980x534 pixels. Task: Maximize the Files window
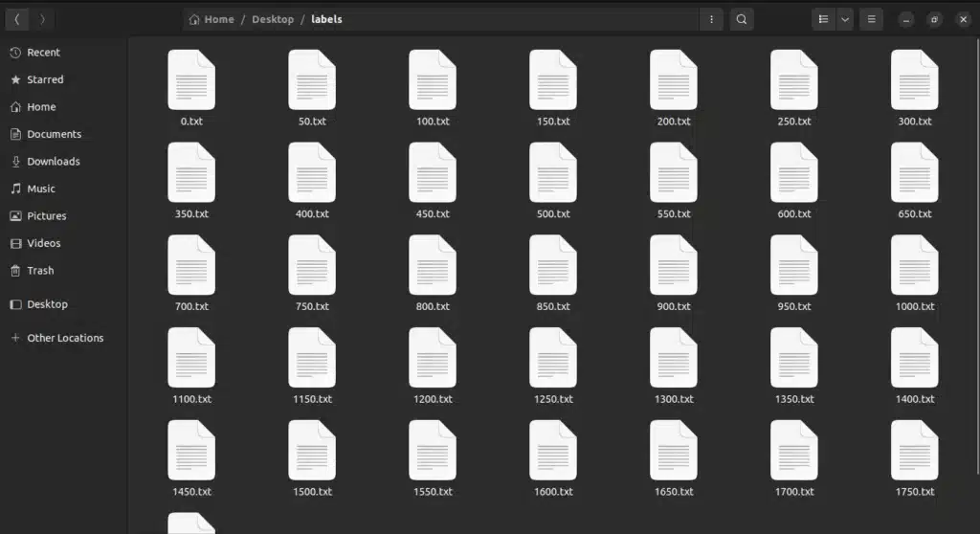[x=934, y=19]
